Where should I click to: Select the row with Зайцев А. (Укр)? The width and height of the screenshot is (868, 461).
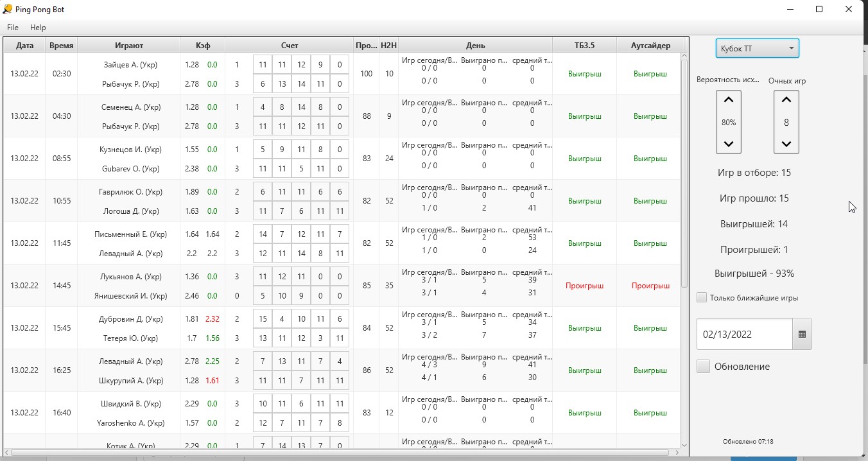coord(130,65)
